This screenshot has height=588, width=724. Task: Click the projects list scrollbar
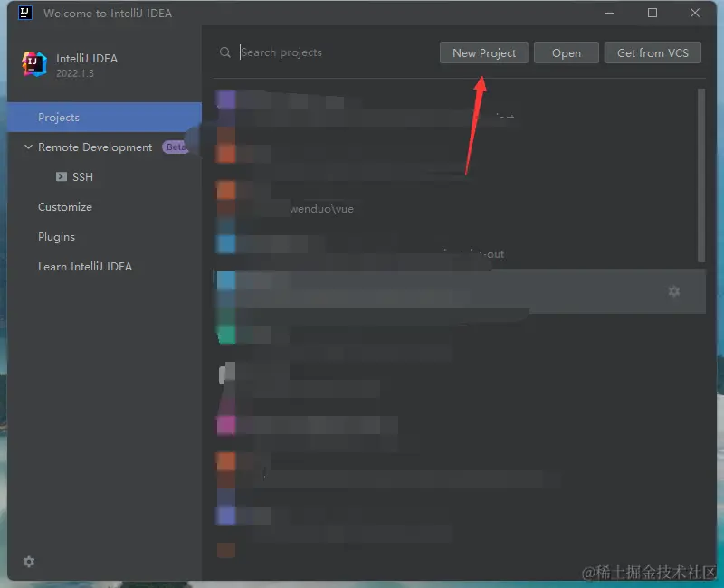coord(701,175)
